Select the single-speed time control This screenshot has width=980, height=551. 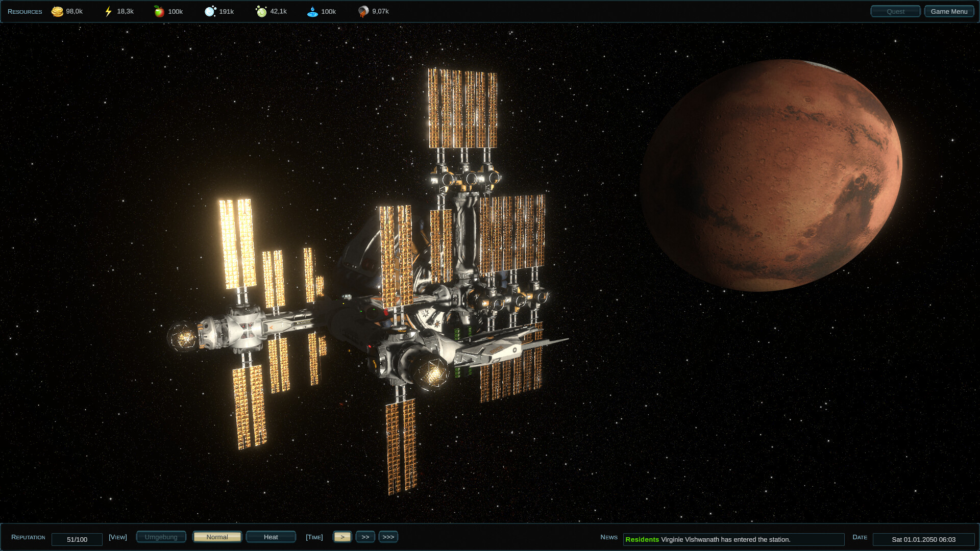click(342, 537)
